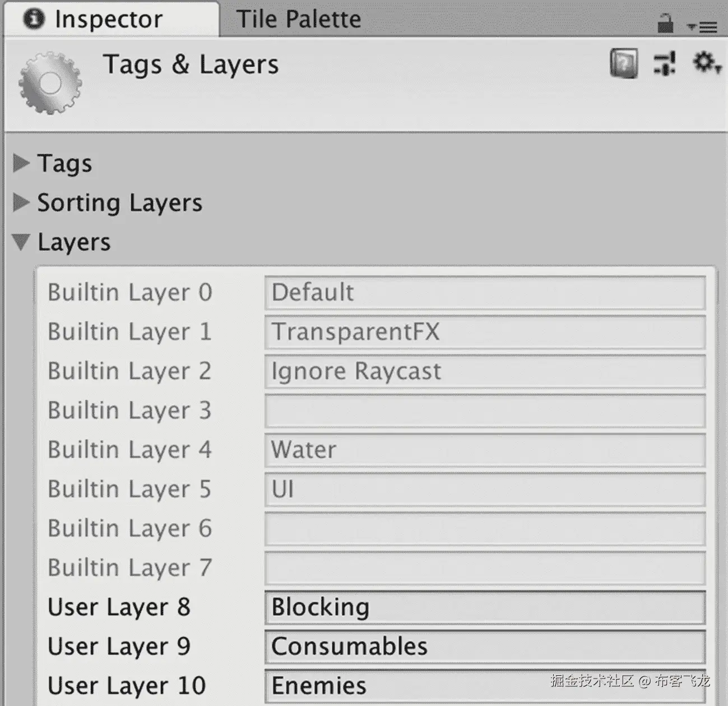This screenshot has width=728, height=706.
Task: Click the Tags & Layers gear icon
Action: click(x=50, y=83)
